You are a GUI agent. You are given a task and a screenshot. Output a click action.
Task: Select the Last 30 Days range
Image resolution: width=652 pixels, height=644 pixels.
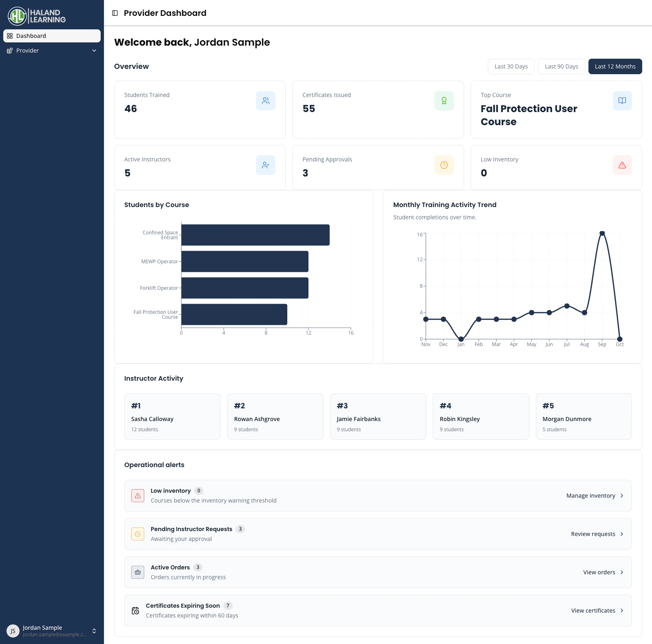click(x=511, y=66)
